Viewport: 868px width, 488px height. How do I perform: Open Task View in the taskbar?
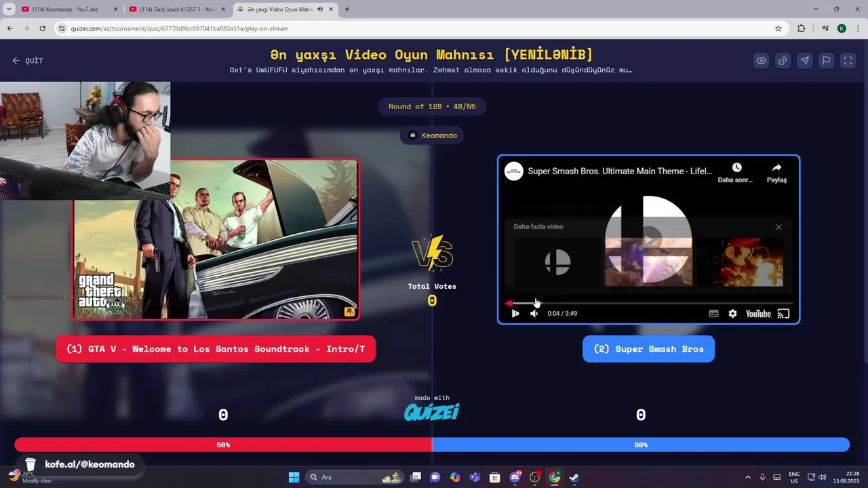pyautogui.click(x=416, y=477)
